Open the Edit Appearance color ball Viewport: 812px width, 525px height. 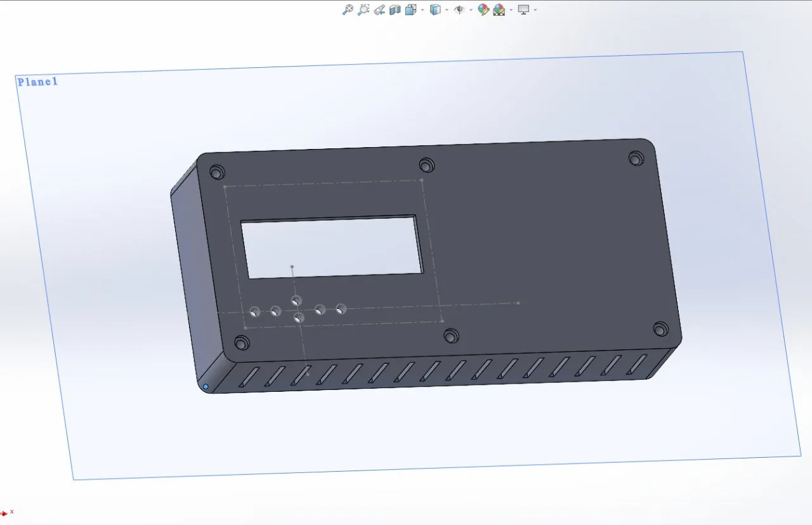pyautogui.click(x=483, y=10)
